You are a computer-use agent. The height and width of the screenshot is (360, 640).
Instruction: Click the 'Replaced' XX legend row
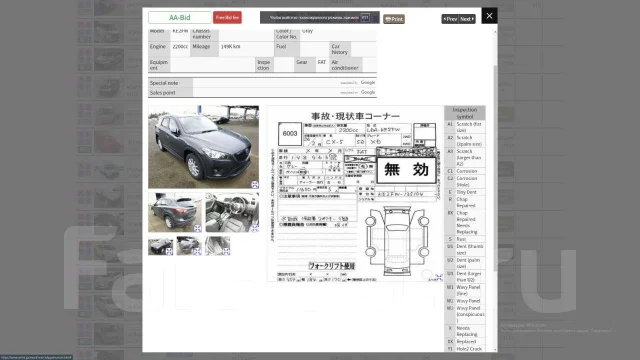464,342
